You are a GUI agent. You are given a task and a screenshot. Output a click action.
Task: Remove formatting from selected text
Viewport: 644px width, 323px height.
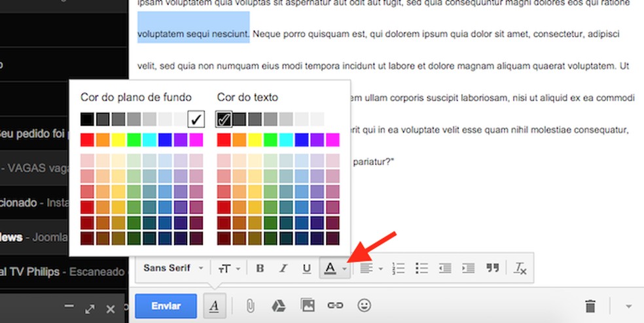click(520, 269)
